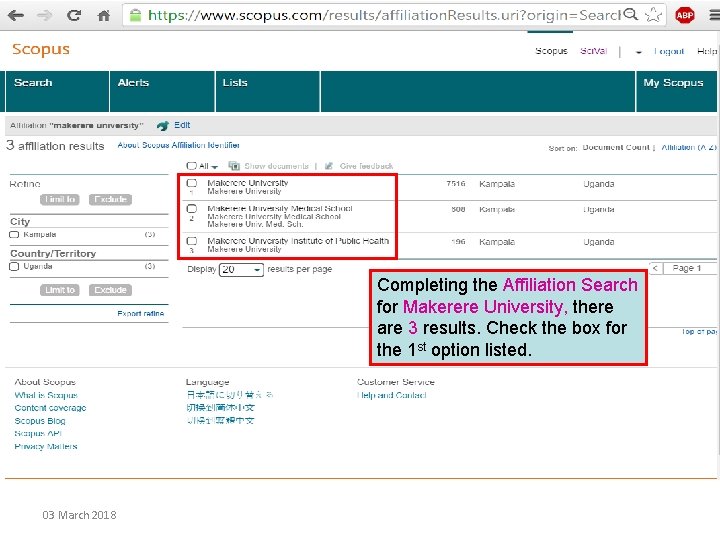720x540 pixels.
Task: Open the ABP Adblock Plus extension icon
Action: pyautogui.click(x=685, y=15)
